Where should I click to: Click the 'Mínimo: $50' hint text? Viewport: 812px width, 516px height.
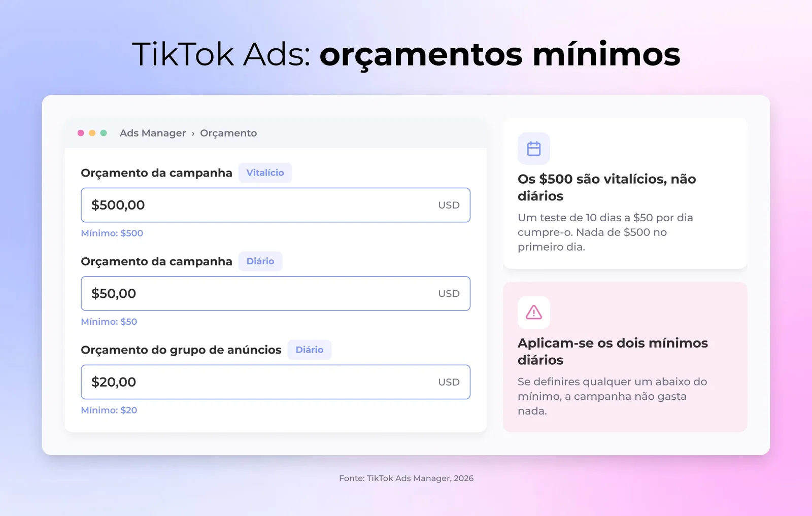[109, 322]
